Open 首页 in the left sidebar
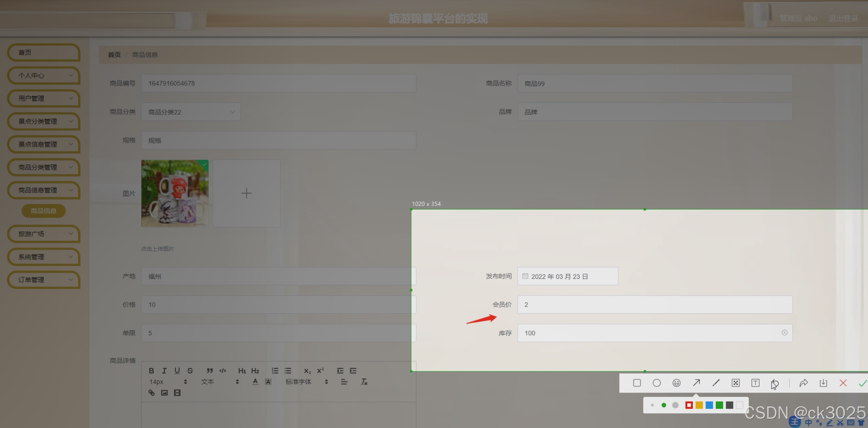 (44, 53)
